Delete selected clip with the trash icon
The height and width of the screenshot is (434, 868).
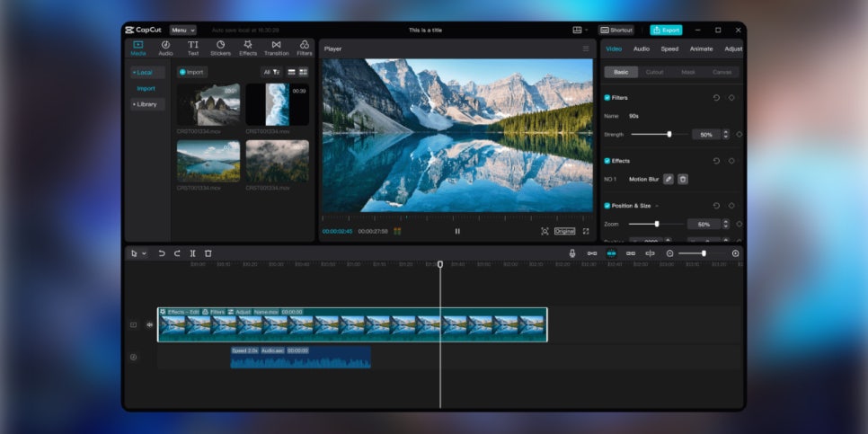coord(208,253)
